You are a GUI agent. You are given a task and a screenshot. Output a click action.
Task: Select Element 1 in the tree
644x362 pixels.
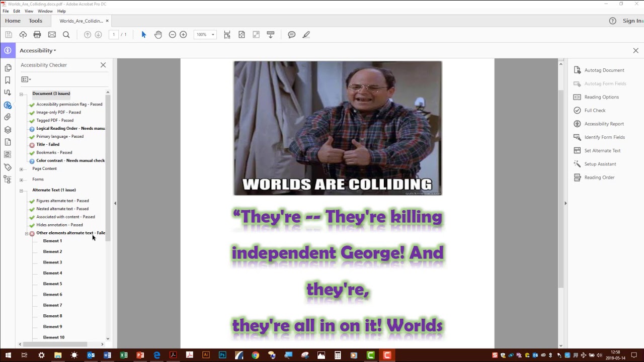(x=52, y=241)
